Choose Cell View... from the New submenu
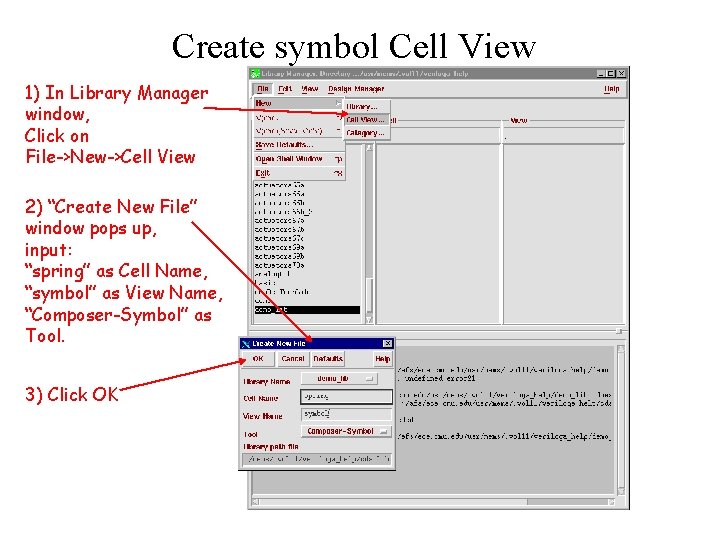720x540 pixels. [x=367, y=120]
